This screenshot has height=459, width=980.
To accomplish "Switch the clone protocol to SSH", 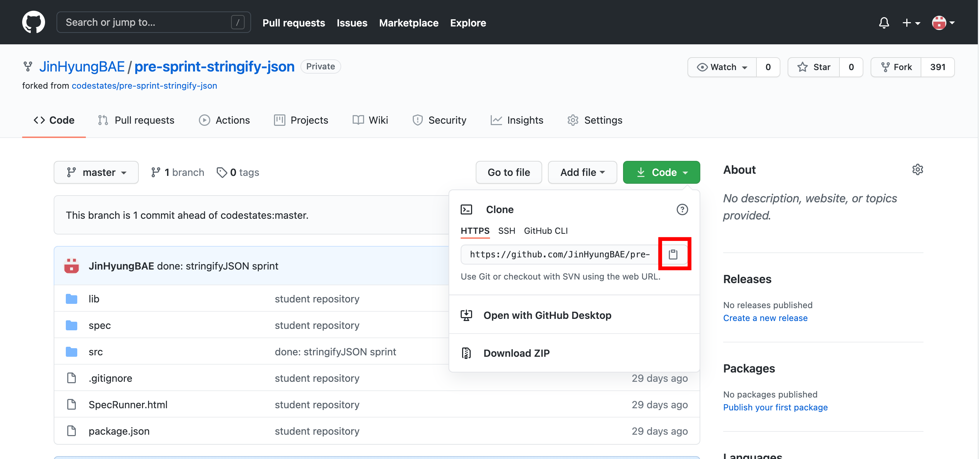I will click(x=506, y=231).
